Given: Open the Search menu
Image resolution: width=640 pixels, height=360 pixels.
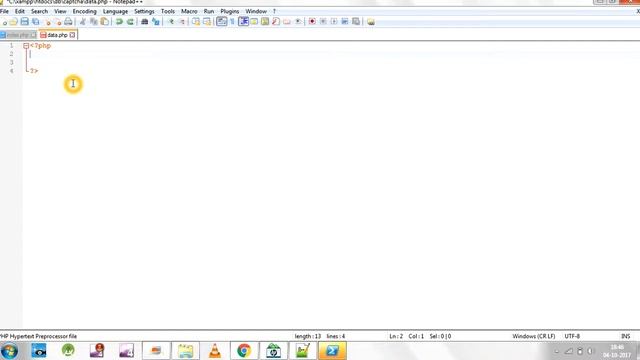Looking at the screenshot, I should tap(40, 11).
